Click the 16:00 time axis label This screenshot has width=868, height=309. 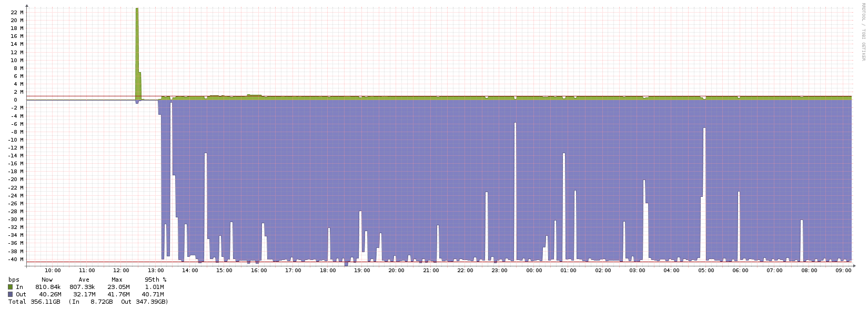259,271
